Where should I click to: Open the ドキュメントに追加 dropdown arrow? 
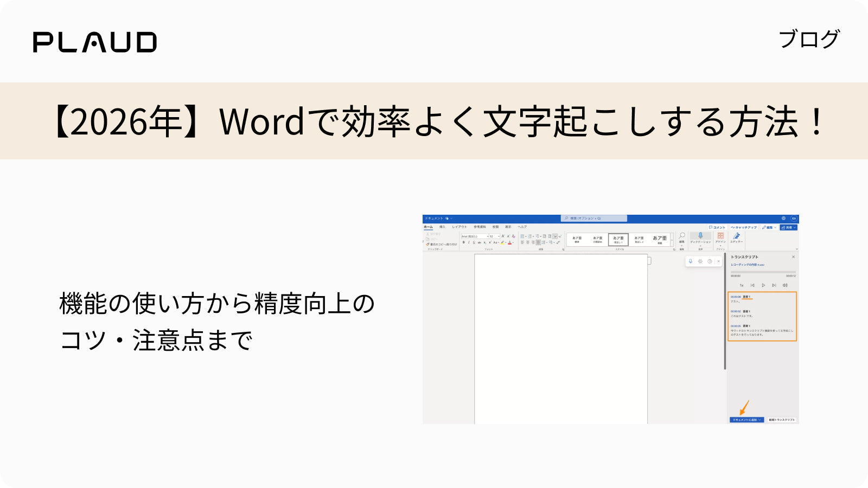(x=759, y=420)
